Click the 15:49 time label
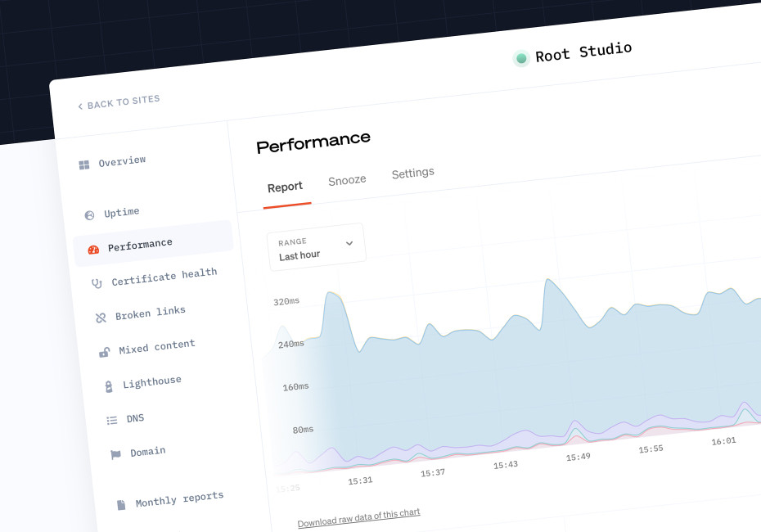 pyautogui.click(x=578, y=457)
